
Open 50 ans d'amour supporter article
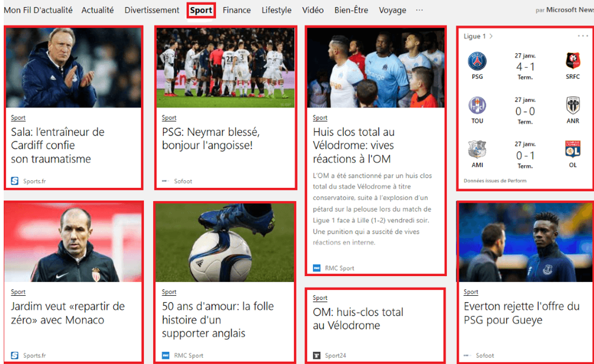[x=218, y=320]
